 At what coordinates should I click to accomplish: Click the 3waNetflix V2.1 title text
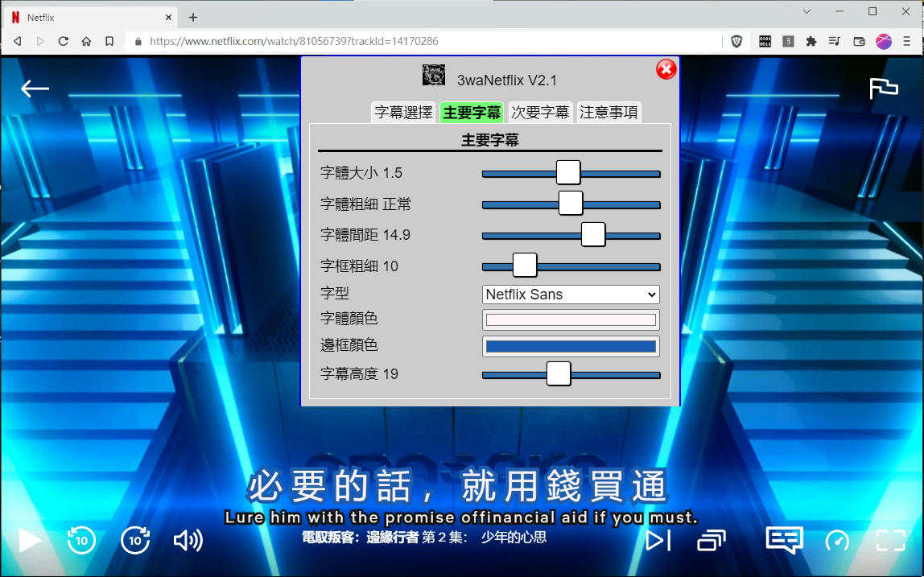pos(507,80)
